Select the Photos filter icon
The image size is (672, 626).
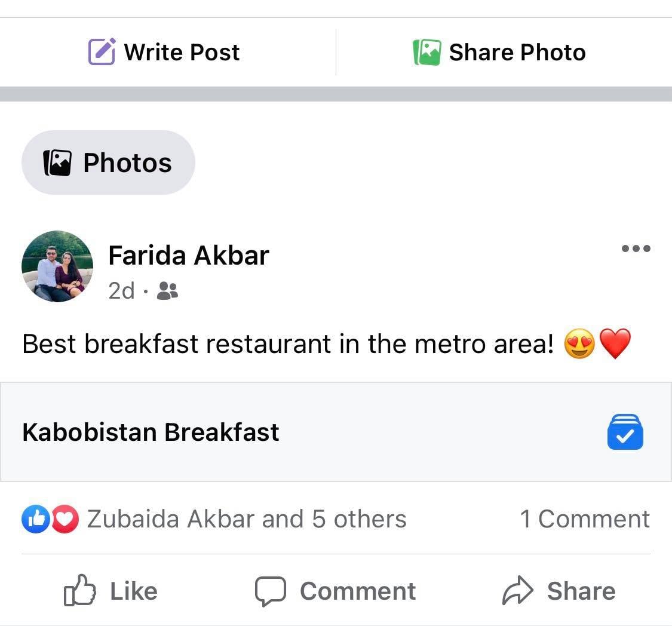[x=57, y=162]
